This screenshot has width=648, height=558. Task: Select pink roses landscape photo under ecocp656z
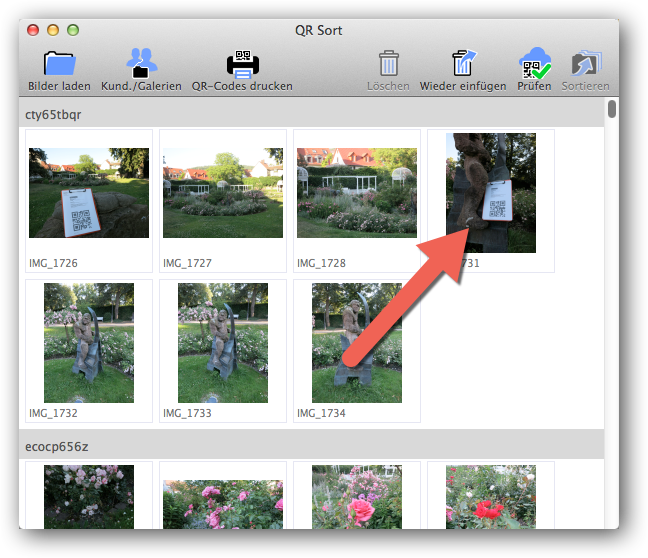[x=223, y=504]
